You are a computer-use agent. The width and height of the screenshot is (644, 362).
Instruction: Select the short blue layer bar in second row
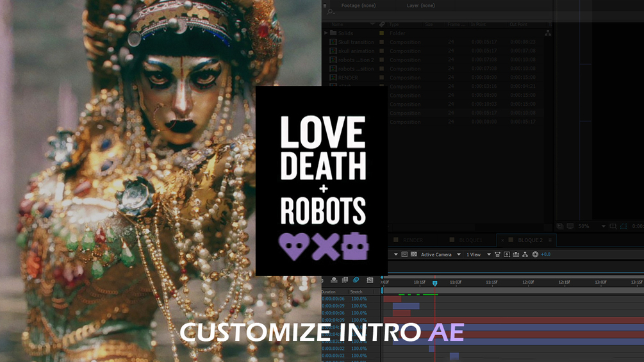click(x=406, y=306)
